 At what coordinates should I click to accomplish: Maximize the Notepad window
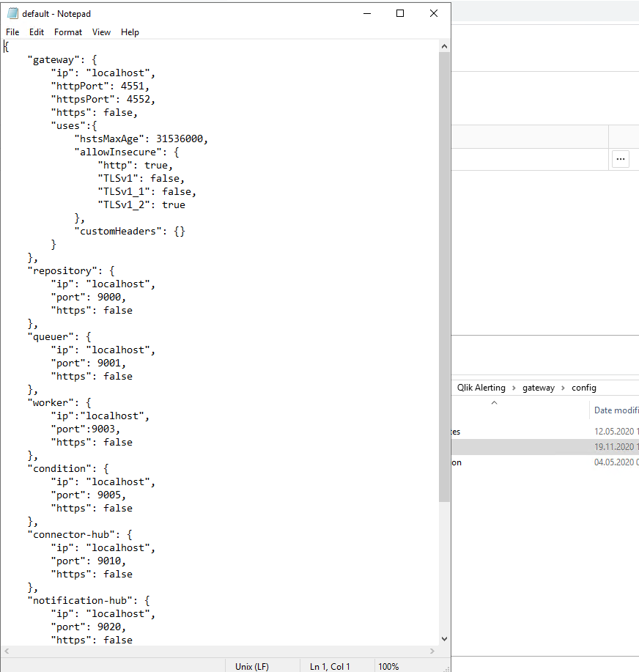point(400,14)
